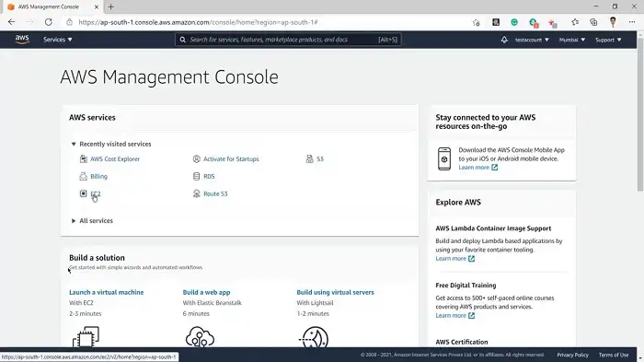644x362 pixels.
Task: Open the notifications bell icon
Action: (x=504, y=40)
